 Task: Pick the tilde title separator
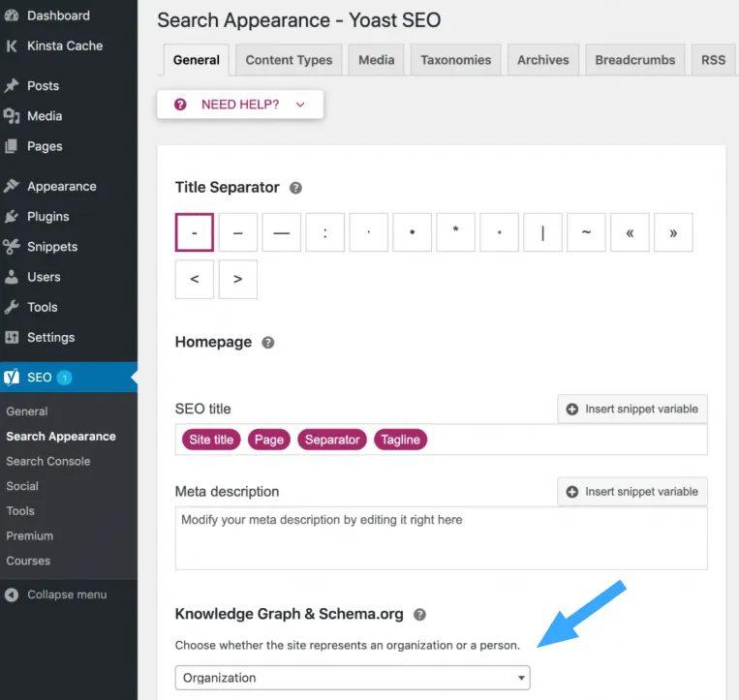point(586,233)
